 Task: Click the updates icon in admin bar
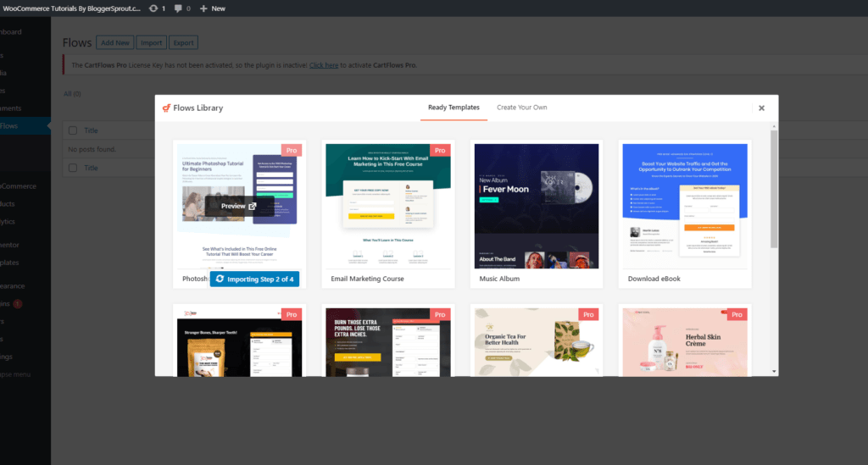pos(153,8)
